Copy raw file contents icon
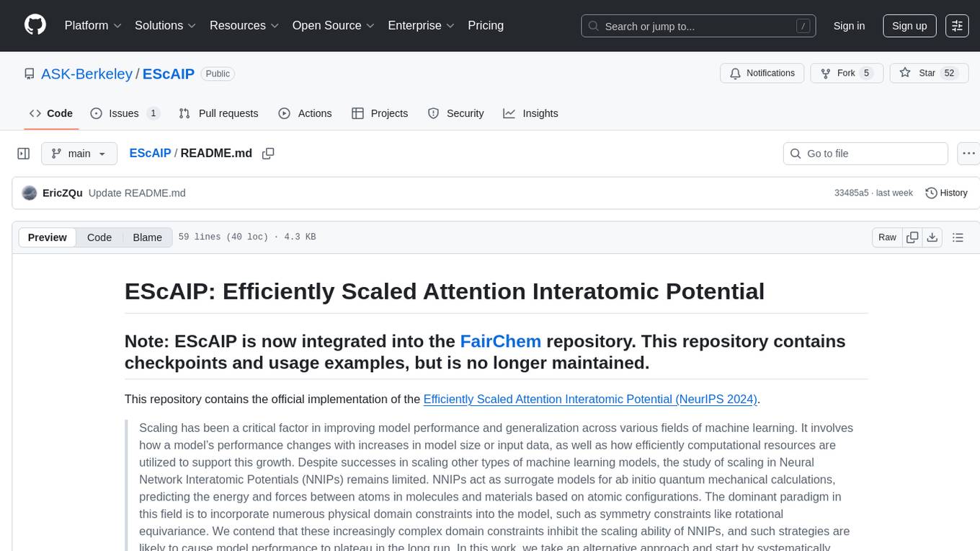 click(x=912, y=237)
